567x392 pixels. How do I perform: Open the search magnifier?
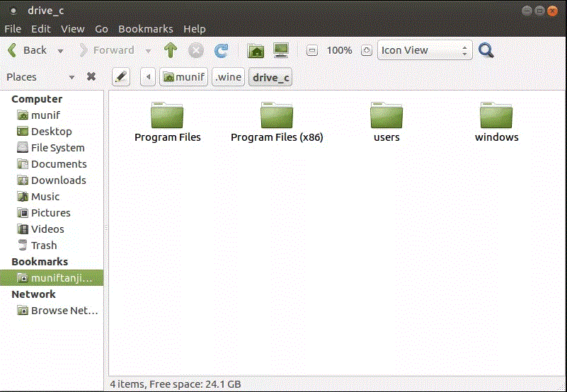[486, 50]
